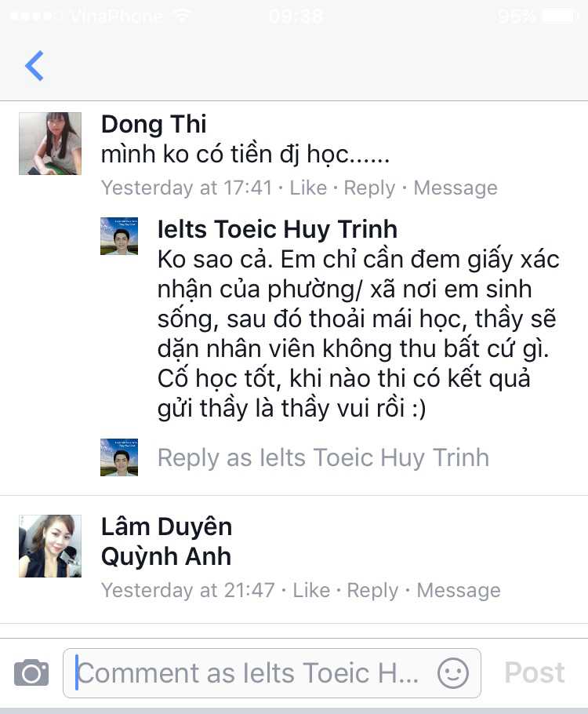Screen dimensions: 588x714
Task: Tap the Post button
Action: (535, 672)
